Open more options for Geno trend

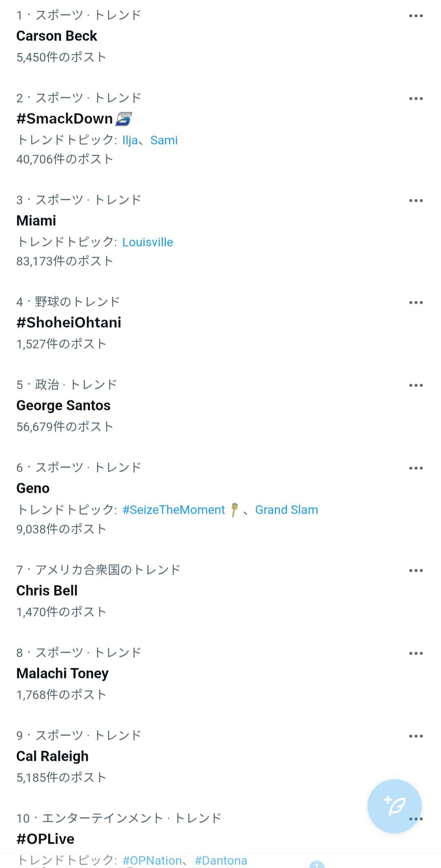pos(416,468)
